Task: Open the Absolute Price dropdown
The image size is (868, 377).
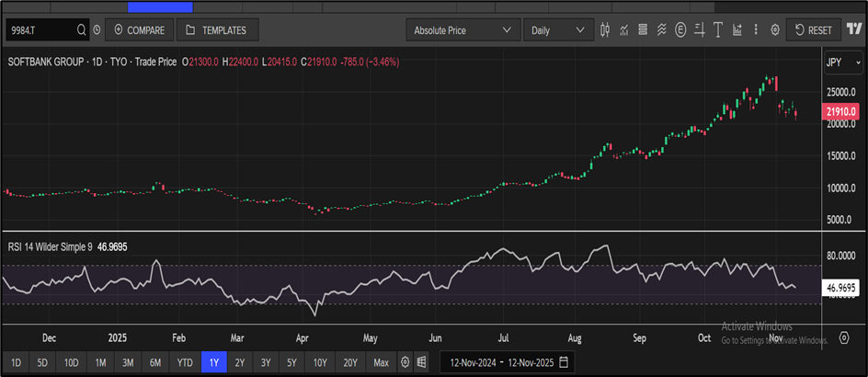Action: click(463, 30)
